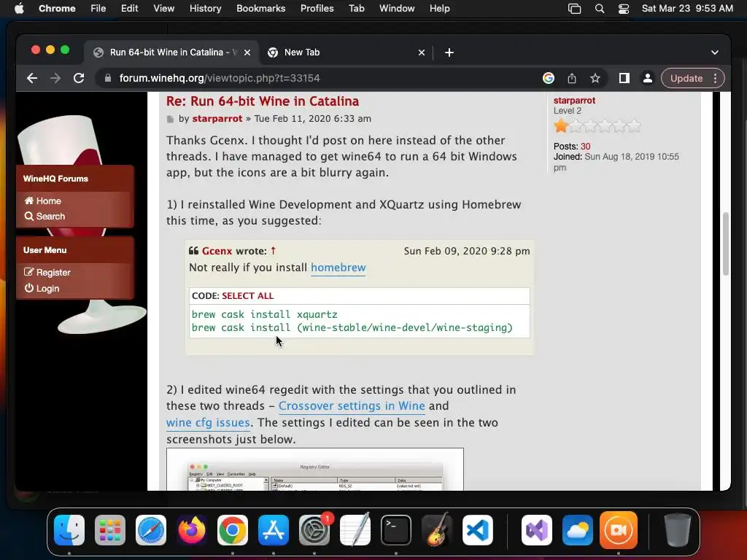Open Terminal from the Dock
This screenshot has width=747, height=560.
click(396, 530)
